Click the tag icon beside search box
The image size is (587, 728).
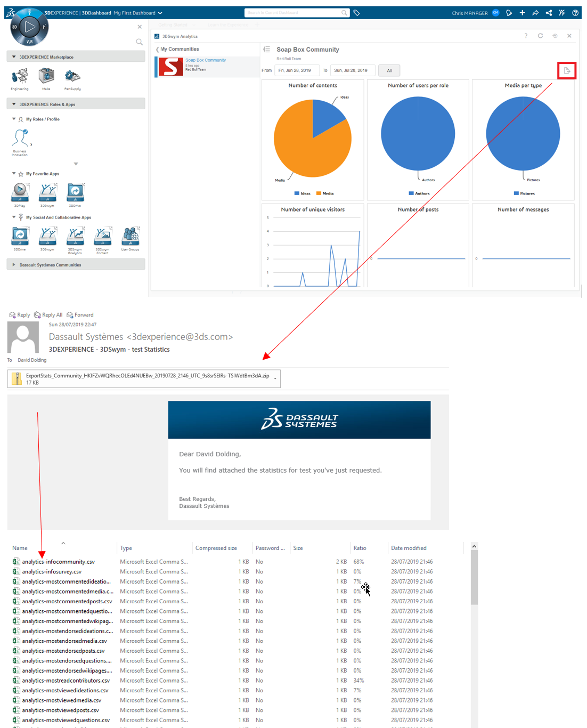pyautogui.click(x=356, y=13)
